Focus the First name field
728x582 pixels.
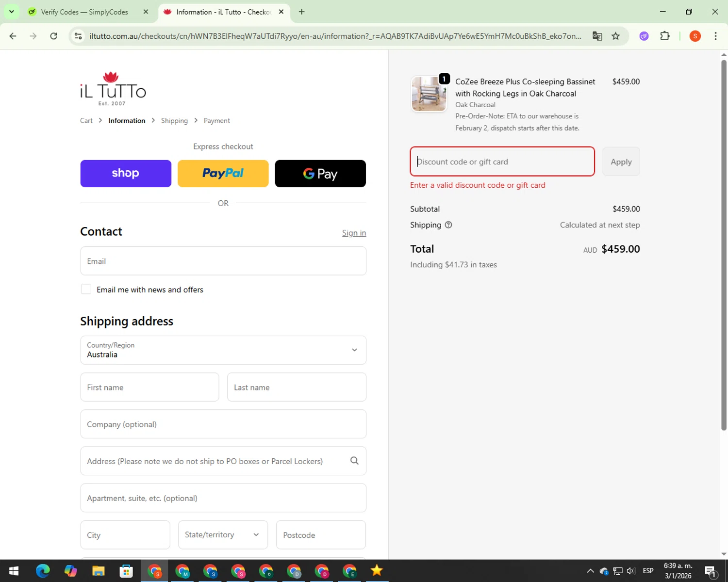click(x=149, y=387)
